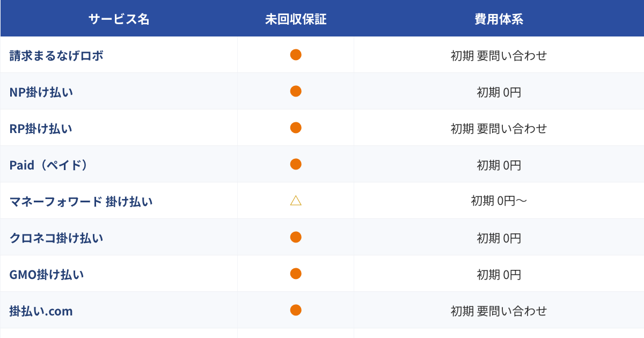Click the orange circle for 掛払い.com
Image resolution: width=644 pixels, height=338 pixels.
coord(296,310)
